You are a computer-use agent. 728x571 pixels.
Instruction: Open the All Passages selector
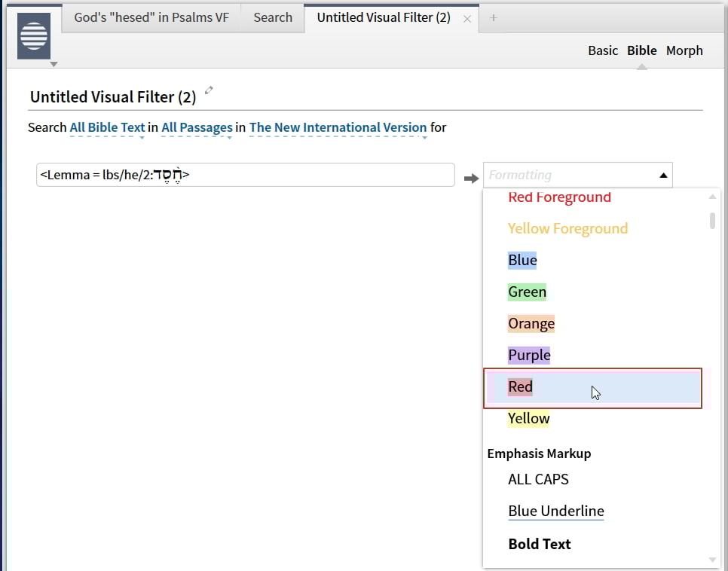tap(197, 127)
